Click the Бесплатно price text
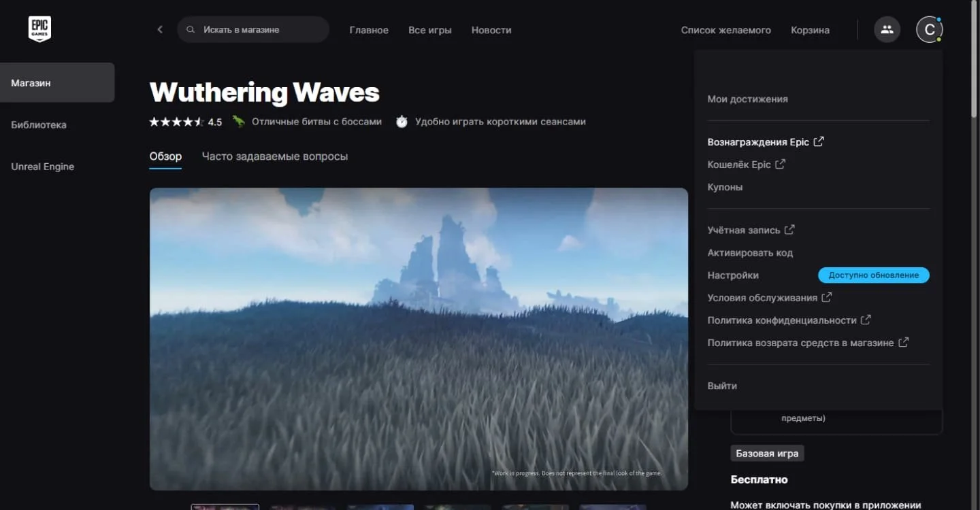980x510 pixels. pos(759,479)
